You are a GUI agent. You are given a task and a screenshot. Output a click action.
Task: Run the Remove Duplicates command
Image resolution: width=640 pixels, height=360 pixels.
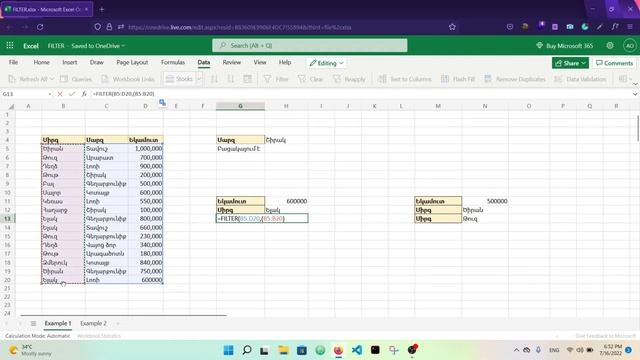[515, 79]
